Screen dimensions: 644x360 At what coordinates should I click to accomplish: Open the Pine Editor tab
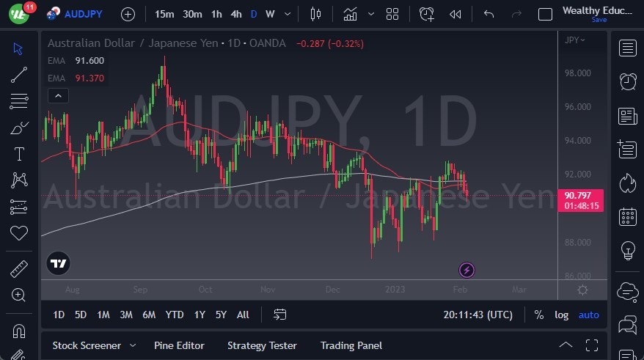[x=179, y=345]
